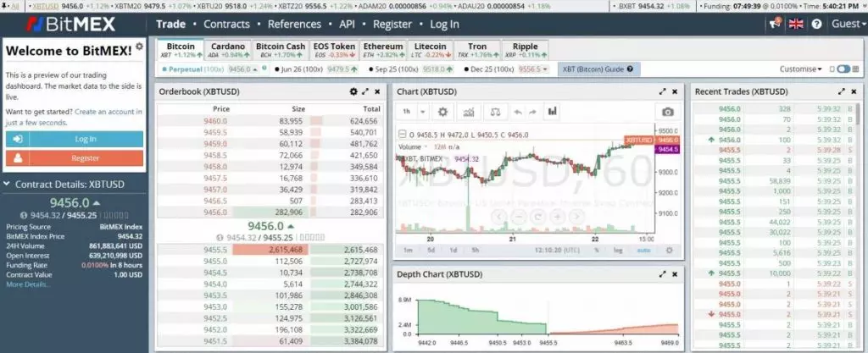The image size is (868, 353).
Task: Open Orderbook settings gear icon
Action: 353,91
